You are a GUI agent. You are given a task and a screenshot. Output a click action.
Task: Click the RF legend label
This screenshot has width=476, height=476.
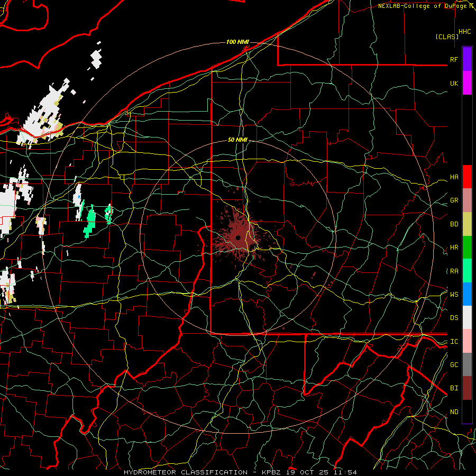[x=454, y=59]
